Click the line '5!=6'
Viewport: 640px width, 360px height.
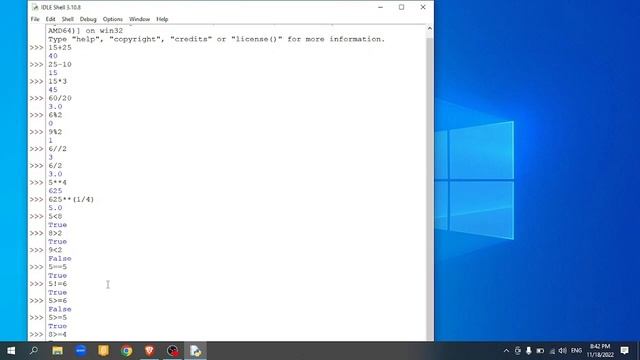click(x=58, y=284)
